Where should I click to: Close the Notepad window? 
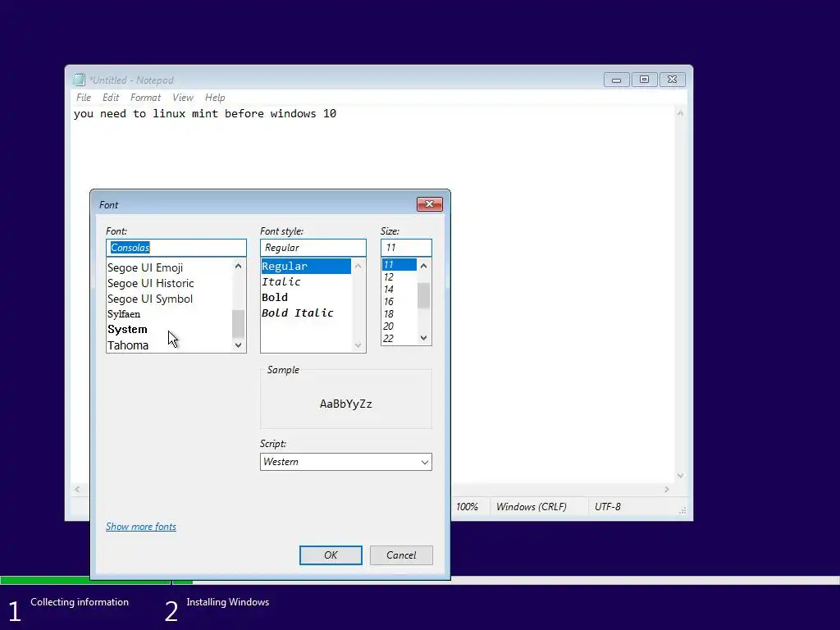coord(672,80)
